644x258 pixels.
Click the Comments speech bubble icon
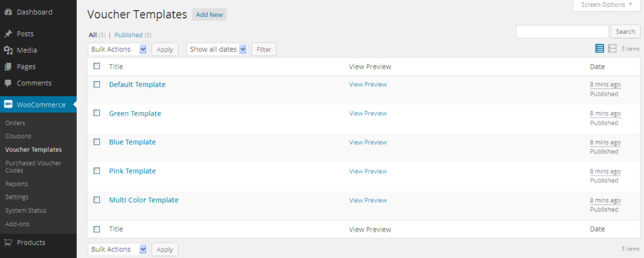click(8, 83)
